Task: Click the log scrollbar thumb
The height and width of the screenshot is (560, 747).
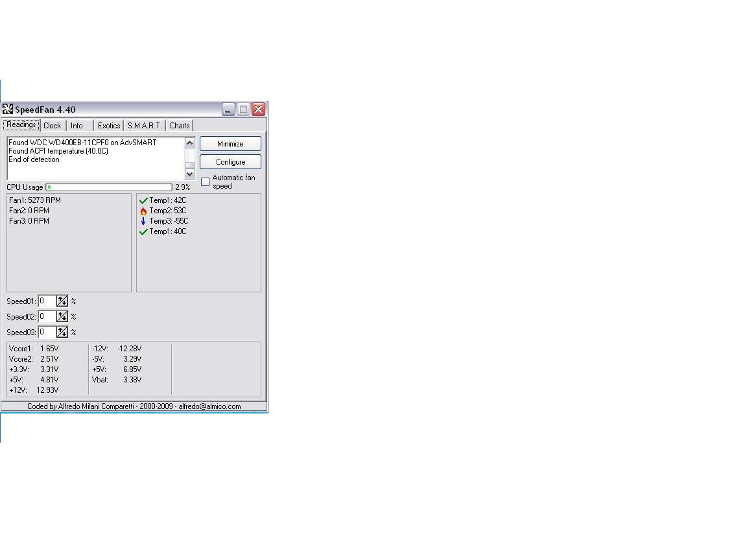Action: [189, 166]
